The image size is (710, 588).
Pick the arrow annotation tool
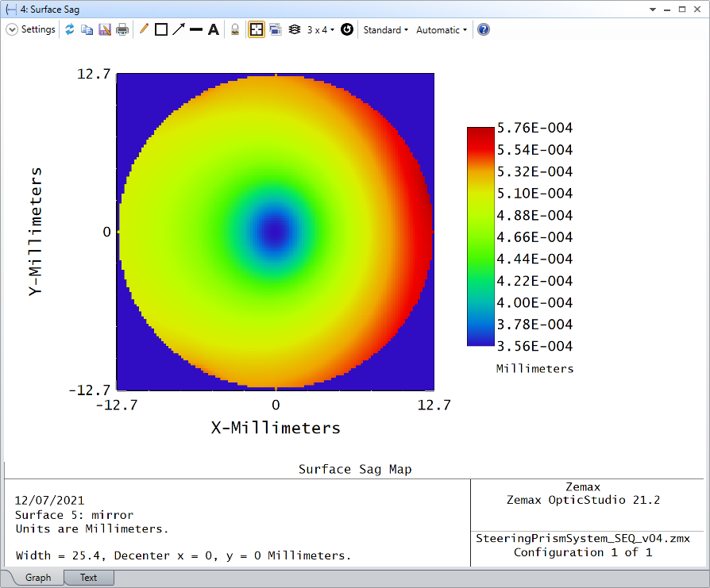click(x=179, y=30)
